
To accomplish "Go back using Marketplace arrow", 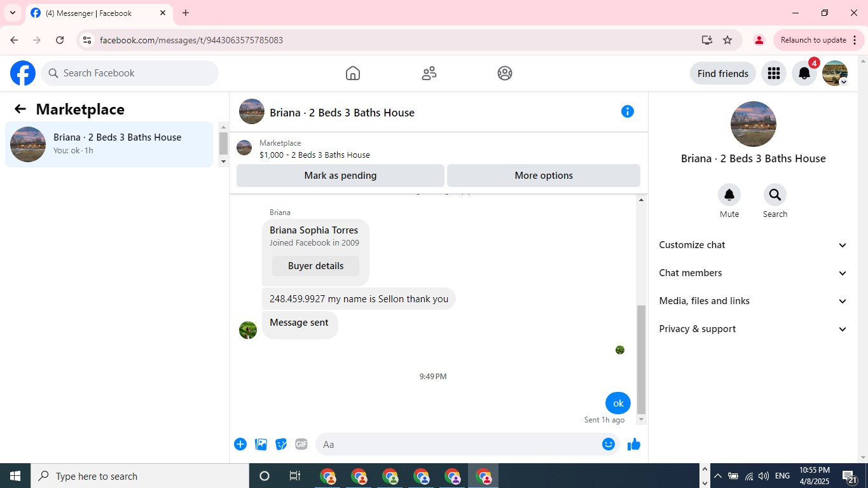I will click(20, 109).
